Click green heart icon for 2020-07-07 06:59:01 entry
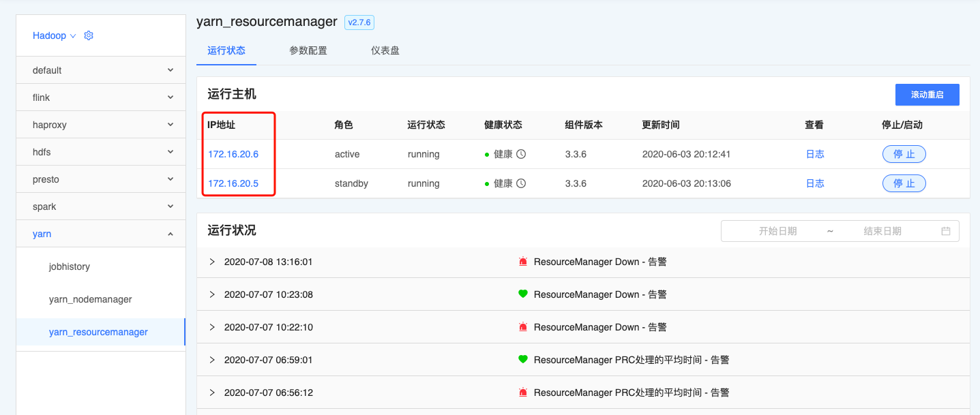The image size is (980, 415). coord(523,360)
